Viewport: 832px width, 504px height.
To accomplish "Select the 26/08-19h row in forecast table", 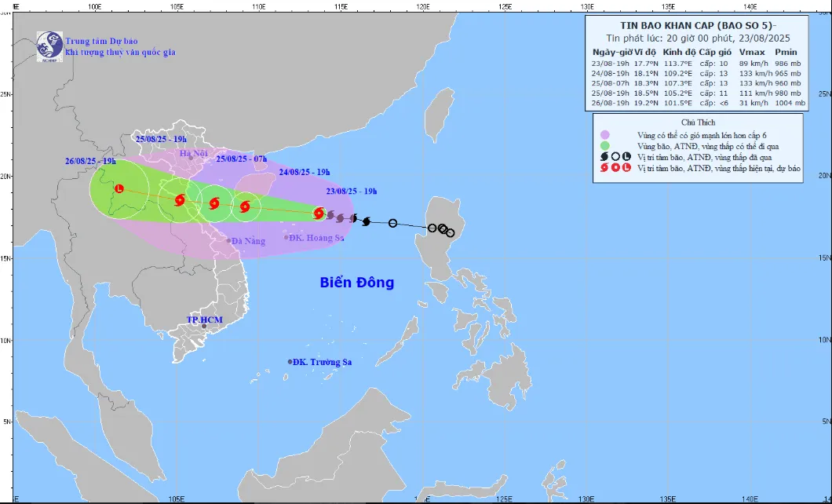I will tap(699, 103).
